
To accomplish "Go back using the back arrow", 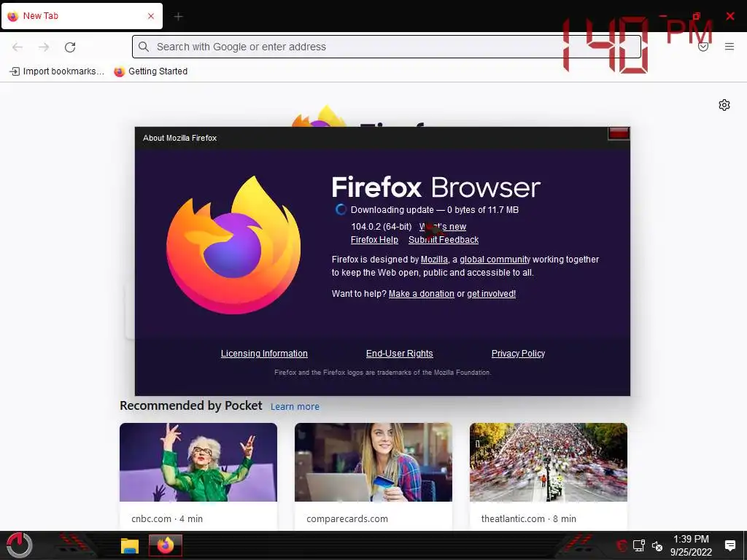I will (x=18, y=47).
